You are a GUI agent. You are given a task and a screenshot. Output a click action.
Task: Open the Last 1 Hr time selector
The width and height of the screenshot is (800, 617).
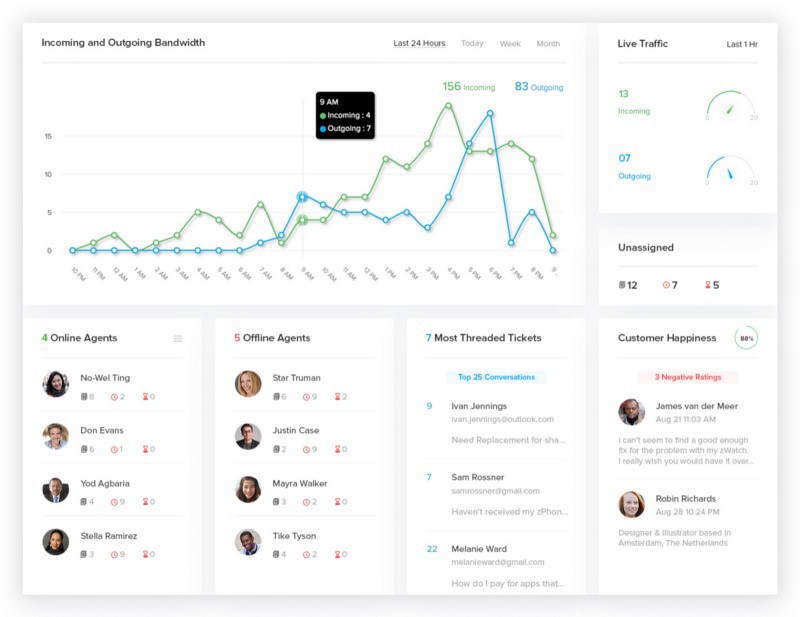pos(741,44)
